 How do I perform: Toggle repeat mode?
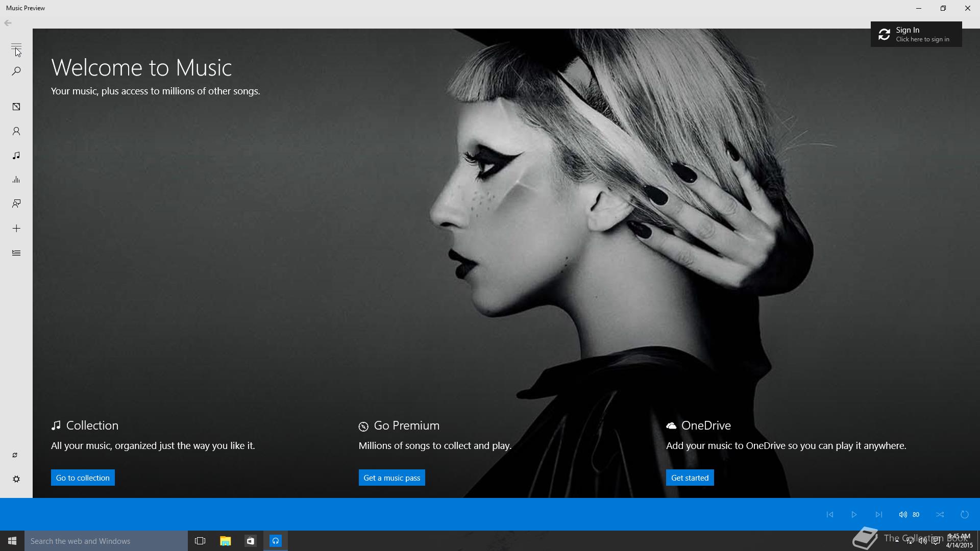(x=965, y=514)
